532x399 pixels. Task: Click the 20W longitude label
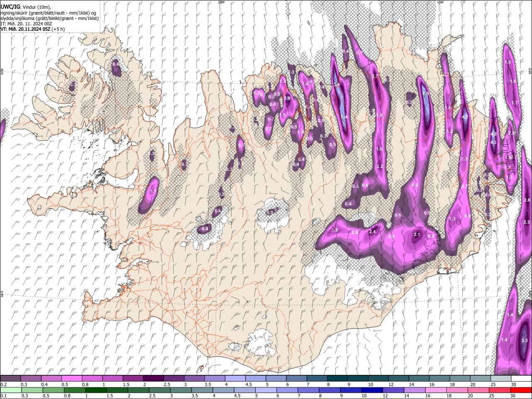(221, 2)
